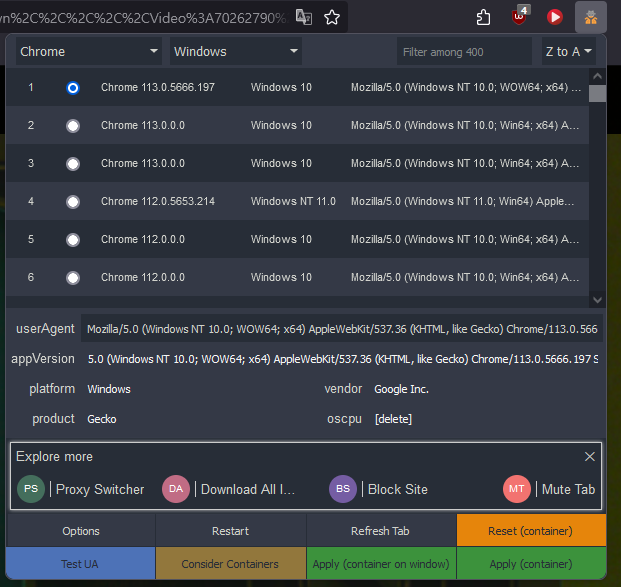Open the translate page icon in address bar
The image size is (621, 587).
pyautogui.click(x=304, y=17)
